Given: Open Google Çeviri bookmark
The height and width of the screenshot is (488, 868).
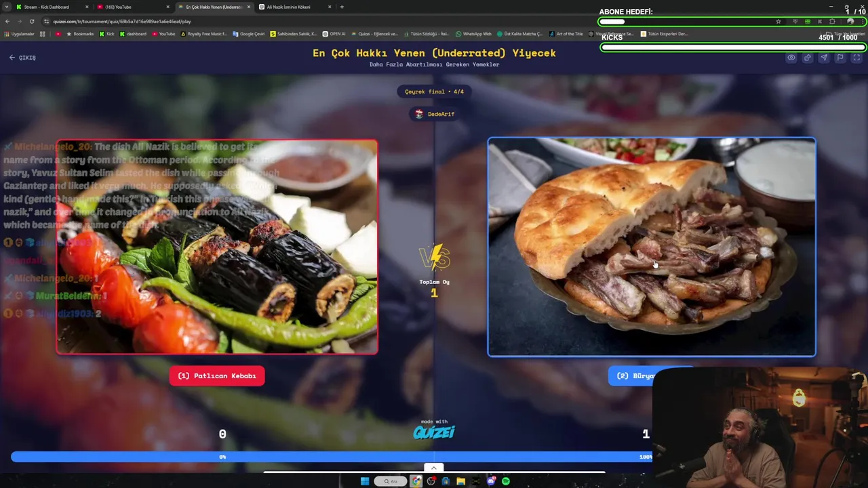Looking at the screenshot, I should tap(249, 34).
